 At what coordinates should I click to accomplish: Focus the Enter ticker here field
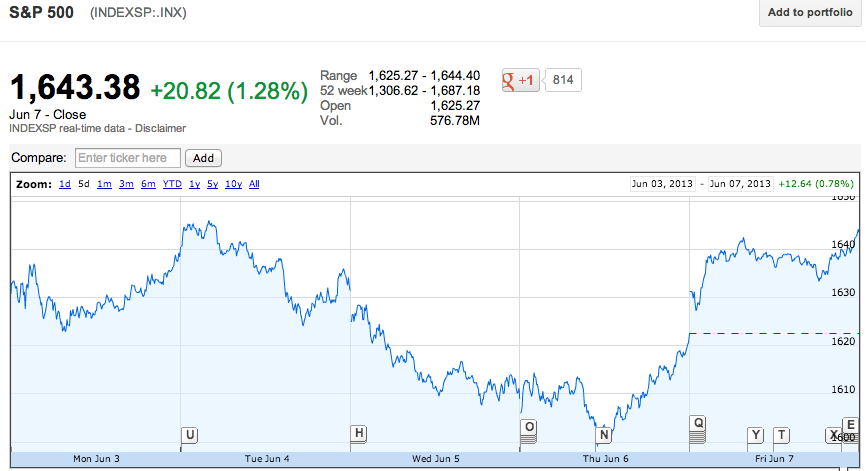pos(128,158)
